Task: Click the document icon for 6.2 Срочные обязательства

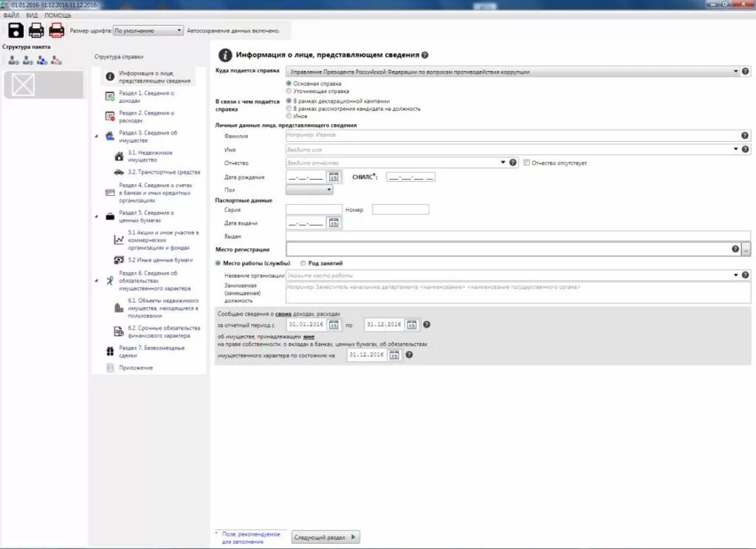Action: (119, 332)
